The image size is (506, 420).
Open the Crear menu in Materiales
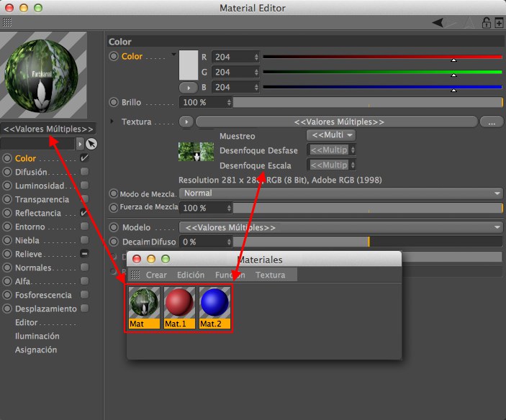pyautogui.click(x=156, y=275)
